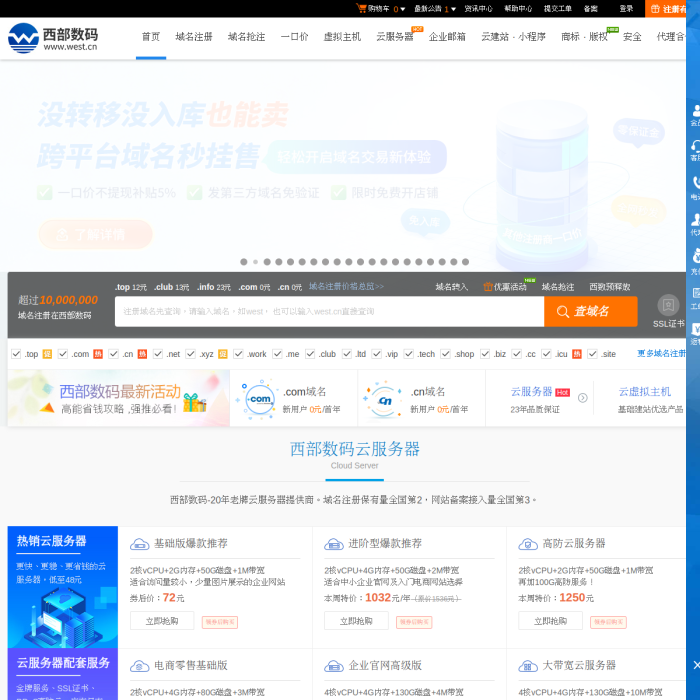
Task: Click the shield cloud icon for 高防云服务器
Action: 528,544
